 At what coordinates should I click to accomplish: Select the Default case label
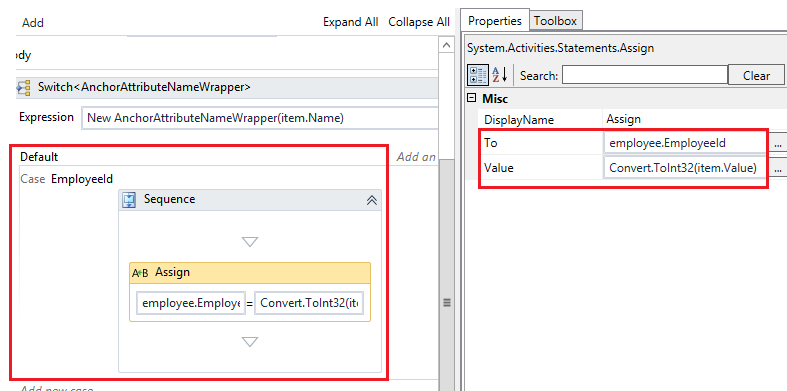pos(39,157)
